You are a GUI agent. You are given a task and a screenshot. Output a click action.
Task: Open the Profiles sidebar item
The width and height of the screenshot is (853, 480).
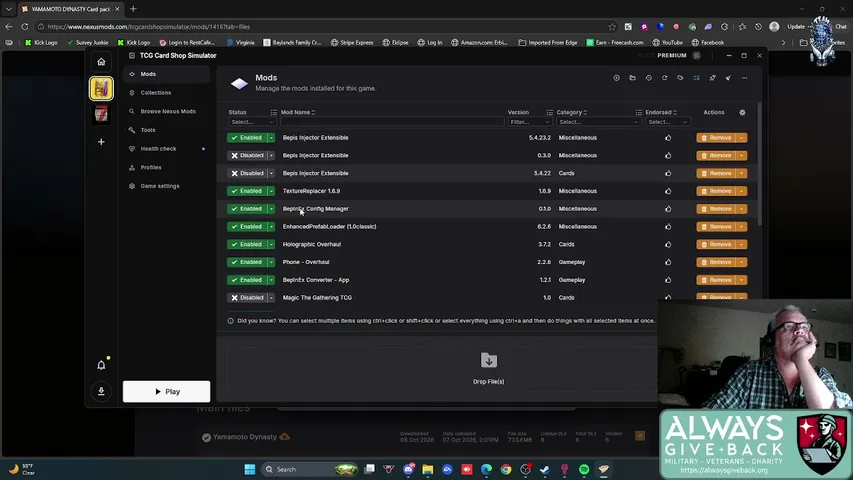166,167
